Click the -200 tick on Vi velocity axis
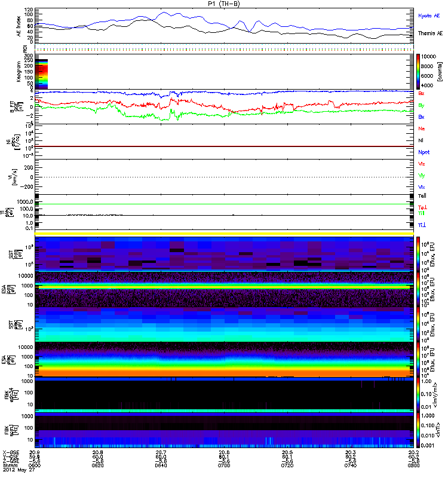The image size is (448, 478). click(27, 187)
